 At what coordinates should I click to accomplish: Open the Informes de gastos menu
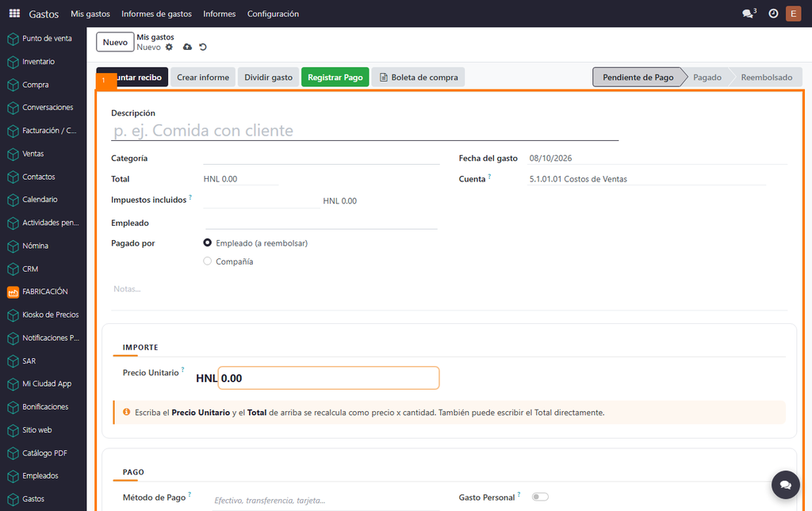click(156, 13)
